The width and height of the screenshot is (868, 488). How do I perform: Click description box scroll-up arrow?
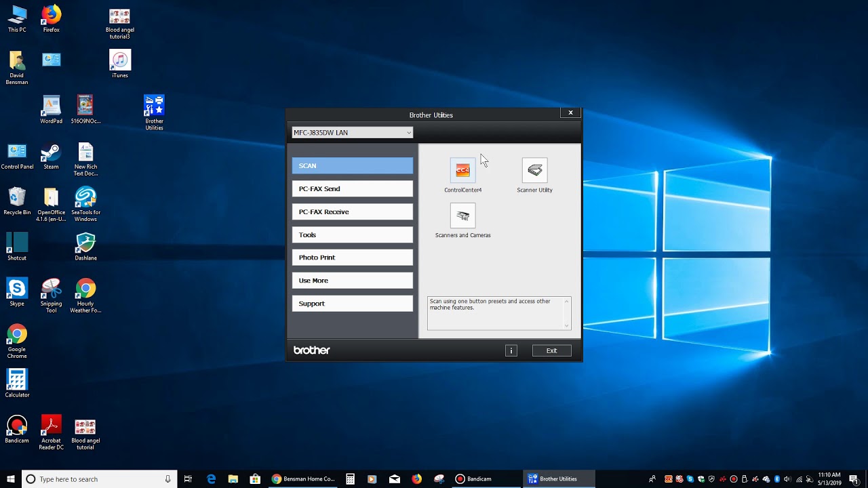click(567, 301)
